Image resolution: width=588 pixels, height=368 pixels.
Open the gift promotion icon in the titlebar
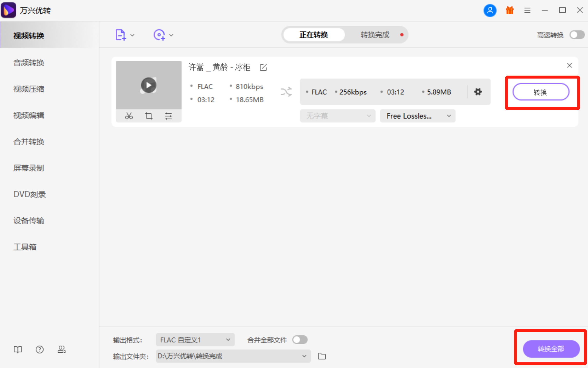click(509, 10)
